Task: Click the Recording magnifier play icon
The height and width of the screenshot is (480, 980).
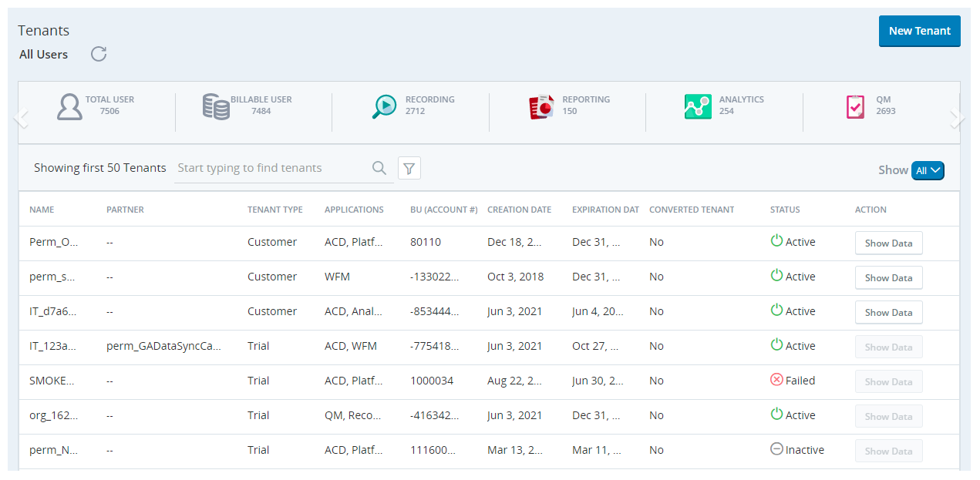Action: click(385, 106)
